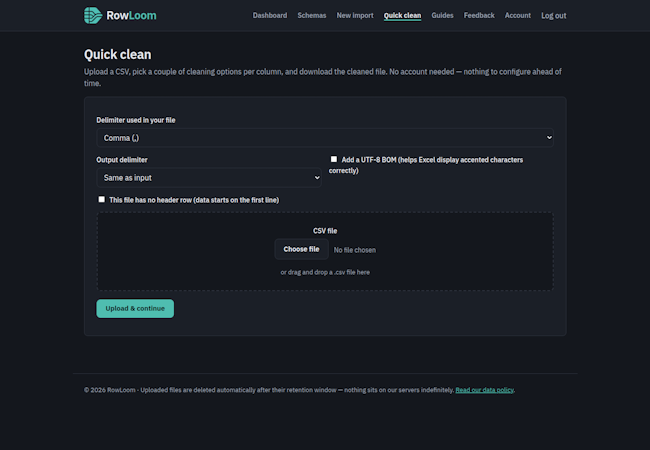Screen dimensions: 650x450
Task: Open the Dashboard page
Action: pos(270,15)
